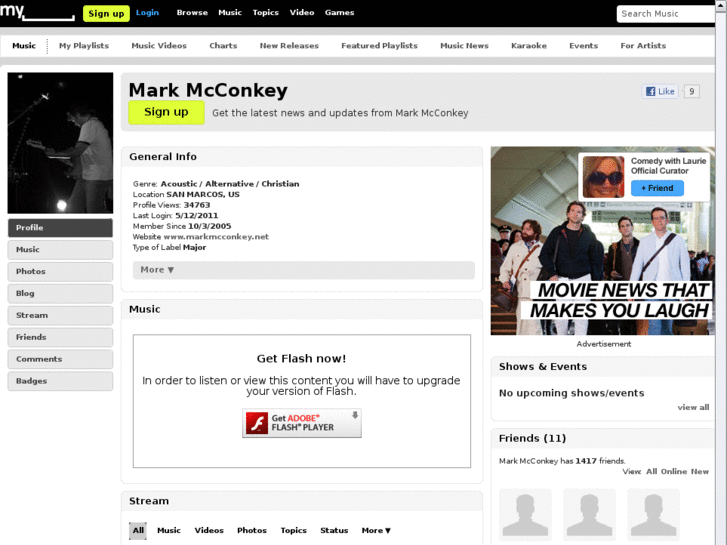Open Music in left sidebar
This screenshot has width=727, height=545.
[x=60, y=250]
